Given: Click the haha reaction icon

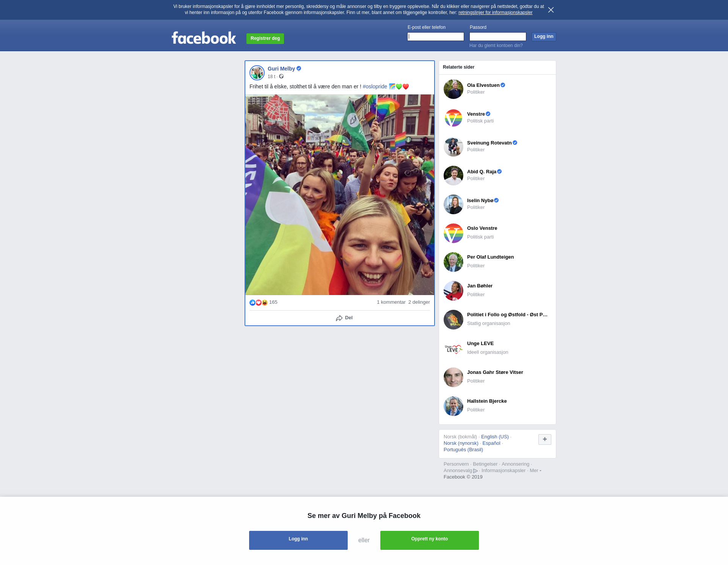Looking at the screenshot, I should point(265,303).
